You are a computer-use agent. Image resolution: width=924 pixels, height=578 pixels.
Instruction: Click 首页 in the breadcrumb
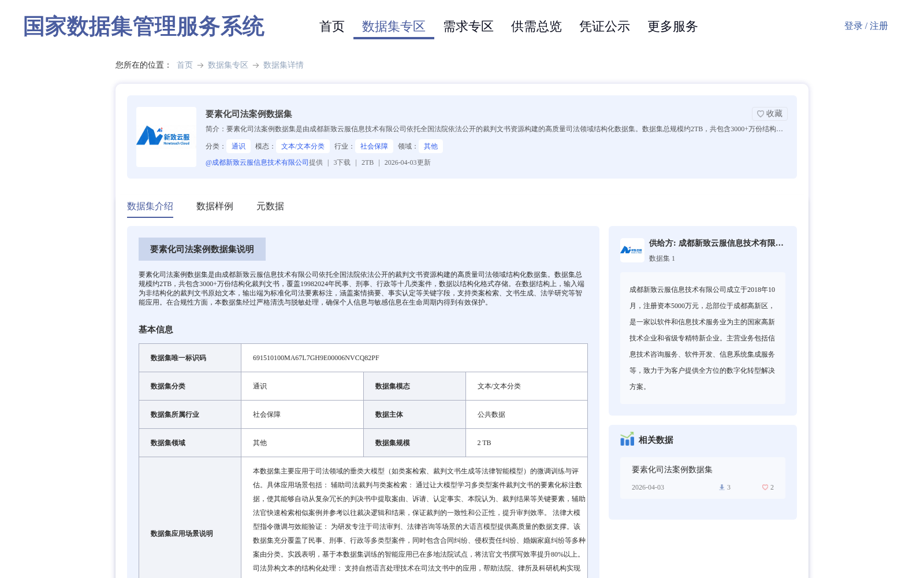185,65
